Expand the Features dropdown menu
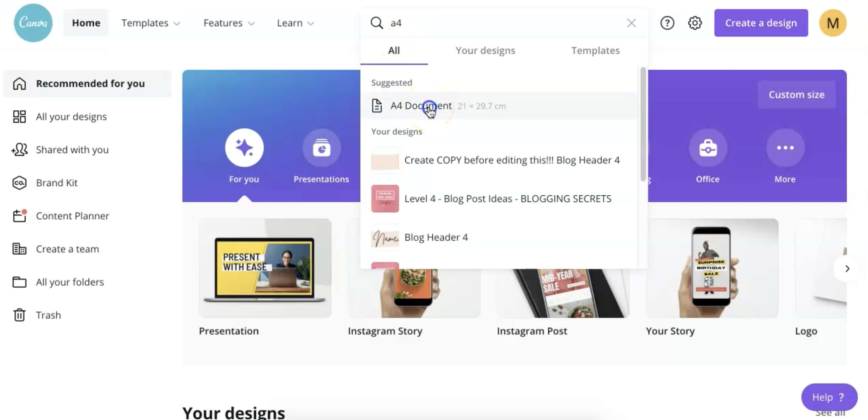Viewport: 868px width, 420px height. pyautogui.click(x=229, y=23)
